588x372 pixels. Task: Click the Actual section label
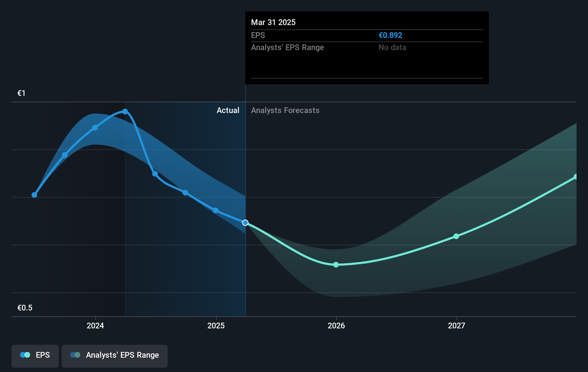tap(228, 111)
